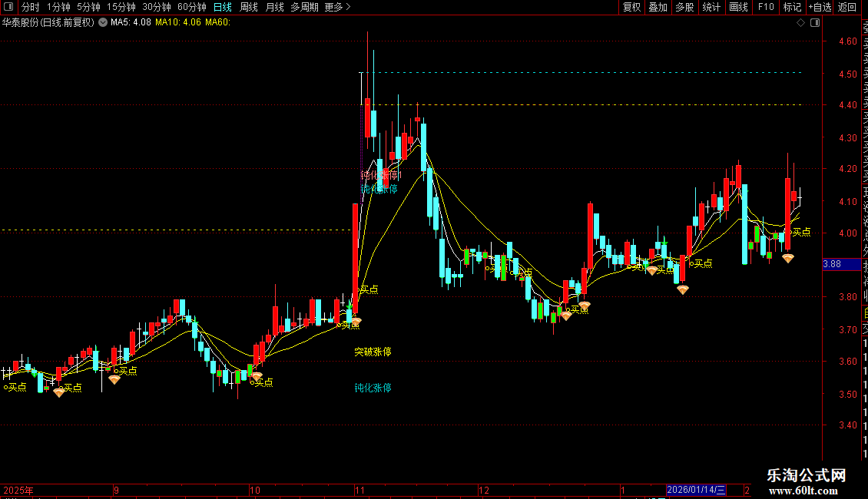Switch to the 分时 intraday view
The height and width of the screenshot is (499, 868).
coord(31,7)
